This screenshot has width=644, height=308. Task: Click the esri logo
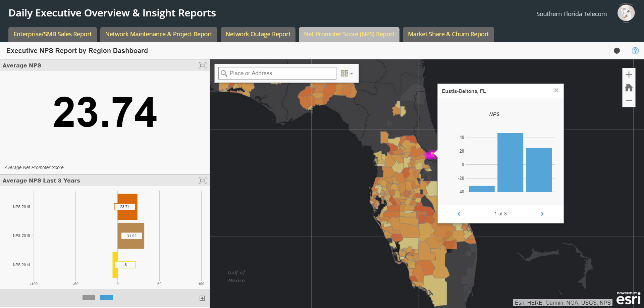(628, 298)
